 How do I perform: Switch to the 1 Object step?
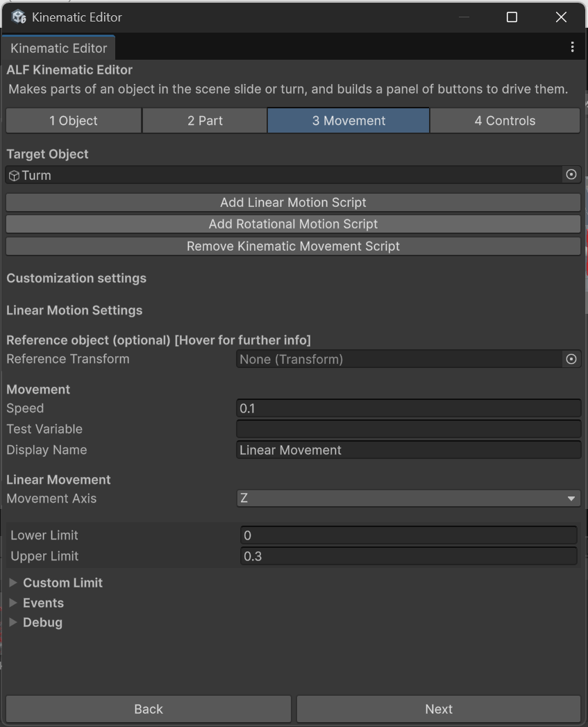point(74,121)
